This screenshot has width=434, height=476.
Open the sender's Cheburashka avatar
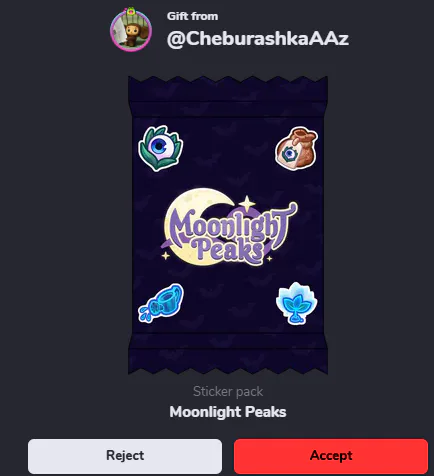131,30
